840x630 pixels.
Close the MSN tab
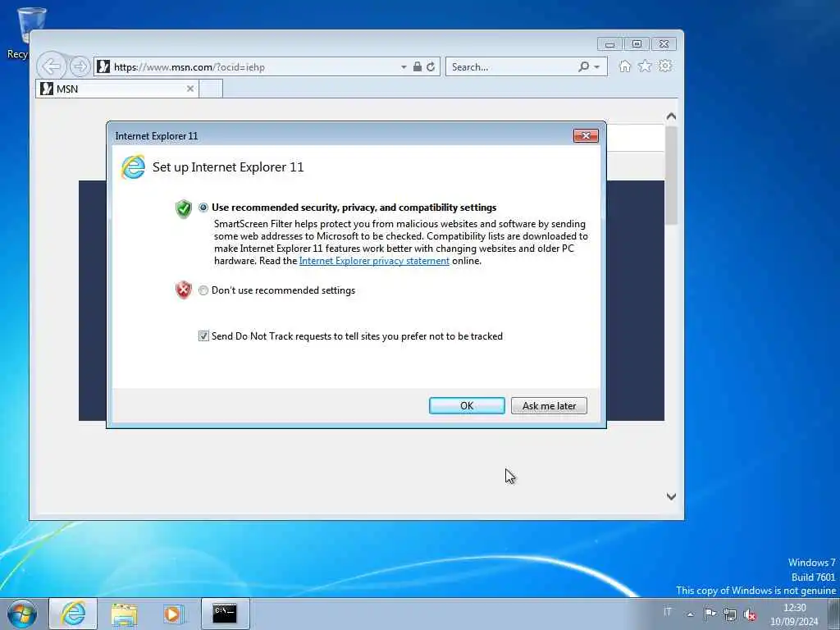(190, 89)
